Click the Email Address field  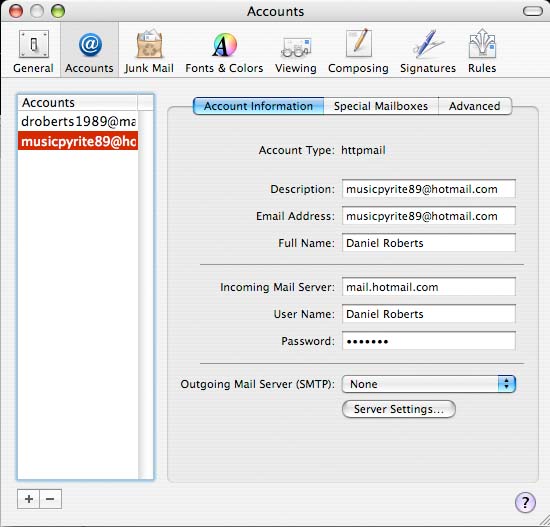pyautogui.click(x=429, y=216)
